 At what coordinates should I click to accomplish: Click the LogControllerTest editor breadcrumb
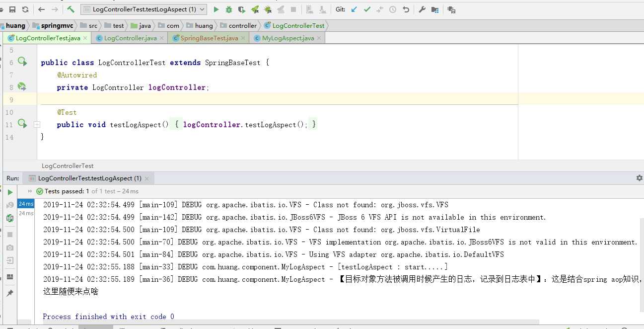tap(68, 165)
